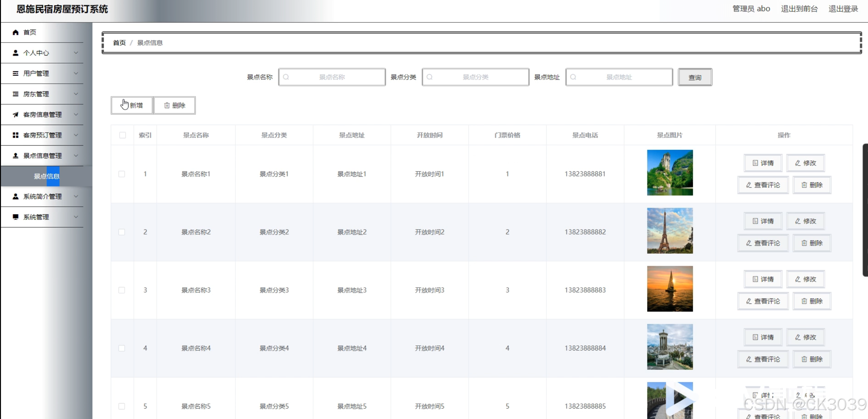Click the 修改 pencil icon in row 2

click(x=798, y=221)
